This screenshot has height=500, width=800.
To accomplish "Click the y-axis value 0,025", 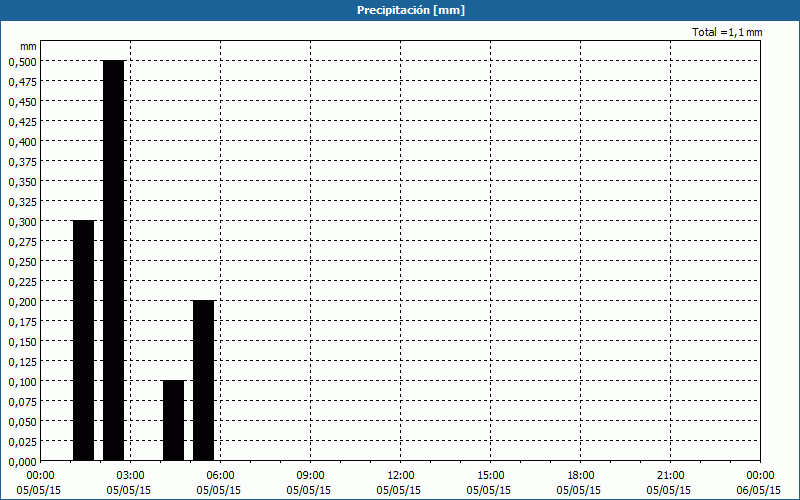I will (23, 442).
